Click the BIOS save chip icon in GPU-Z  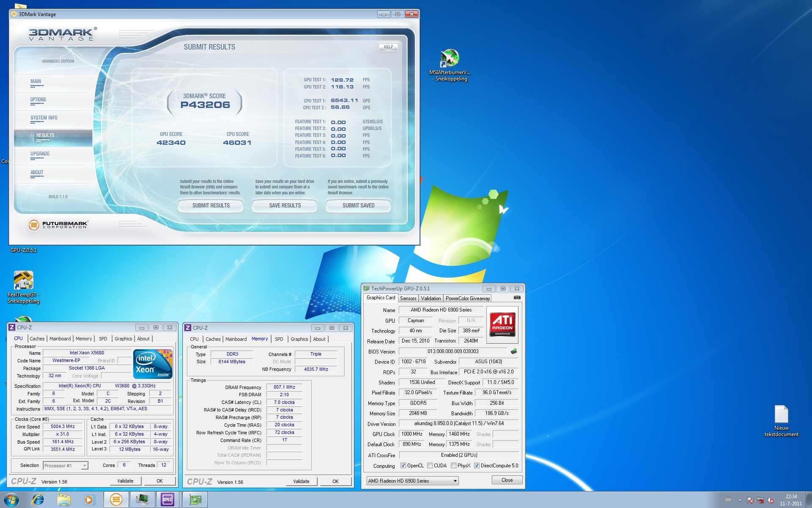pos(514,351)
